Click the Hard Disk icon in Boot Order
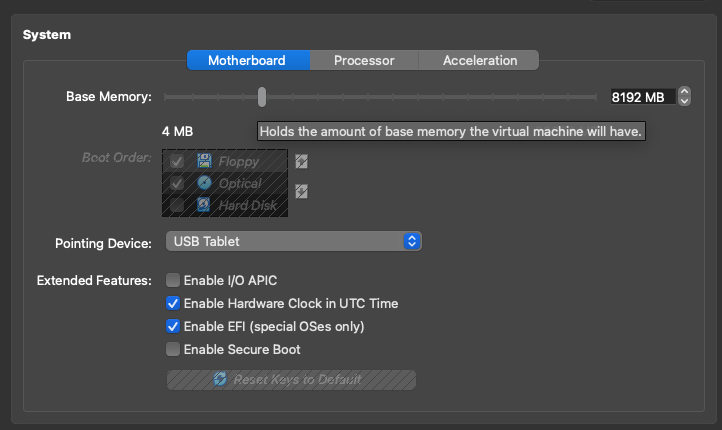Screen dimensions: 722x430 pos(205,205)
